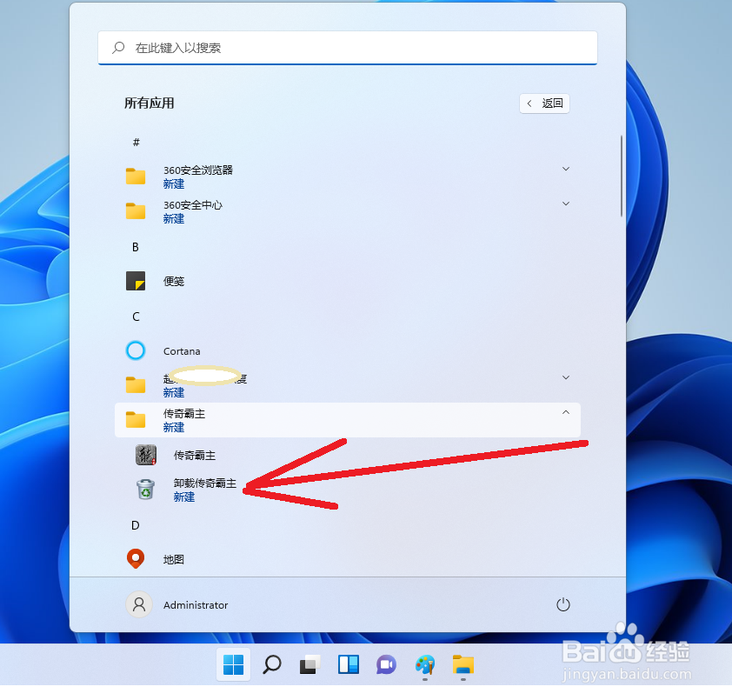This screenshot has height=700, width=732.
Task: Open Widgets panel from taskbar
Action: coord(349,664)
